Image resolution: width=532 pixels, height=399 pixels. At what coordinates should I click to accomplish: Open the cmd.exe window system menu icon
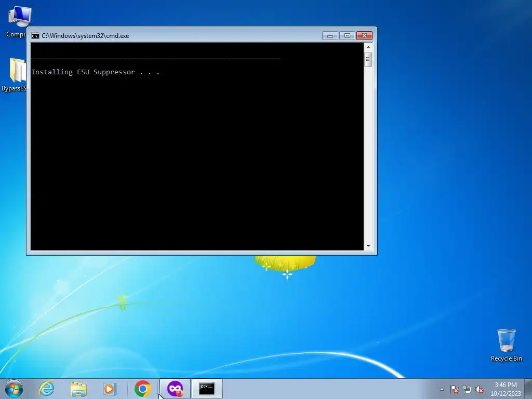click(35, 36)
